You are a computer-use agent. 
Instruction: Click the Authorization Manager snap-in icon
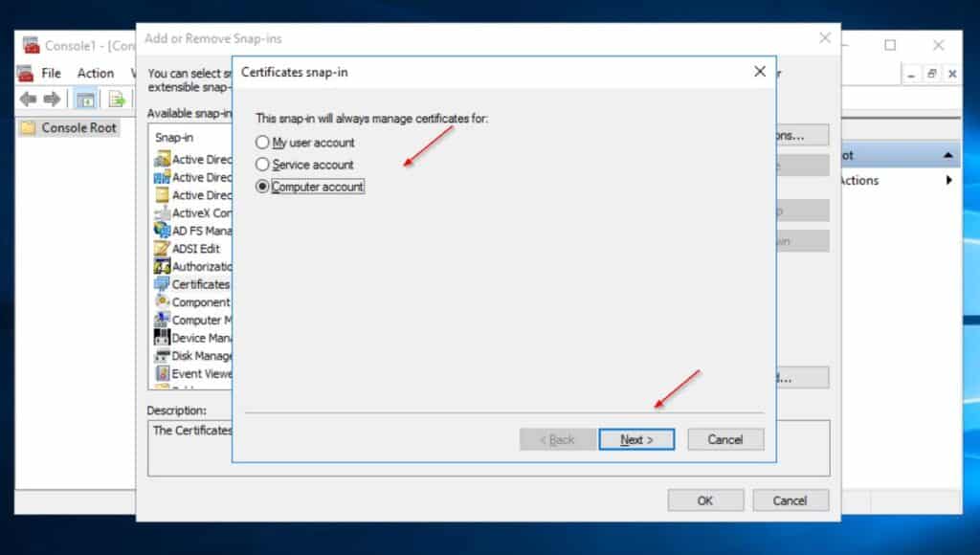tap(162, 266)
